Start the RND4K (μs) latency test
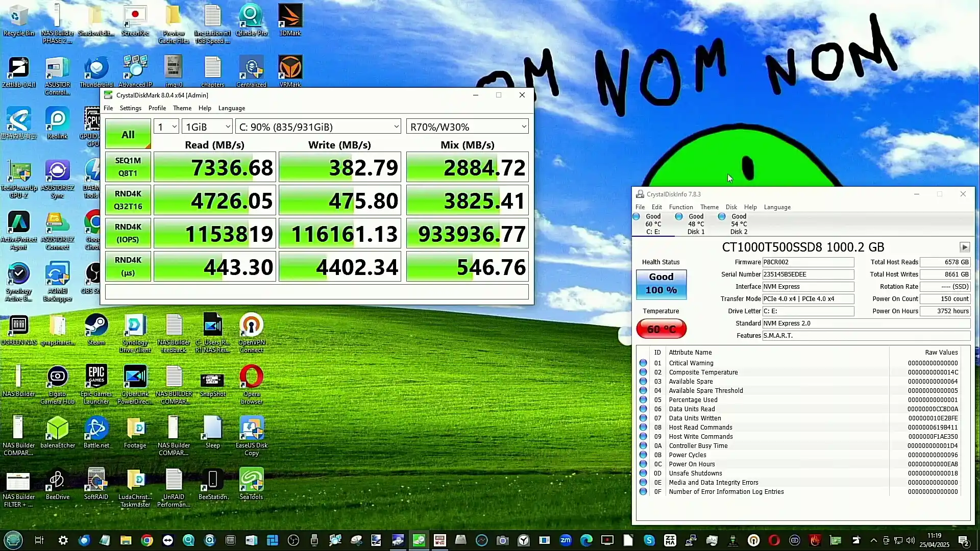Screen dimensions: 980x551 (128, 266)
